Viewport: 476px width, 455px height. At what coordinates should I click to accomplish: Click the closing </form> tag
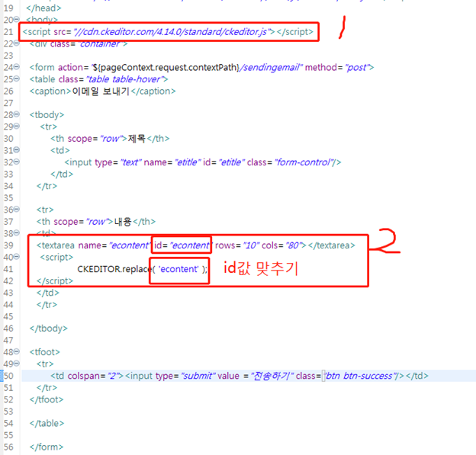(47, 447)
